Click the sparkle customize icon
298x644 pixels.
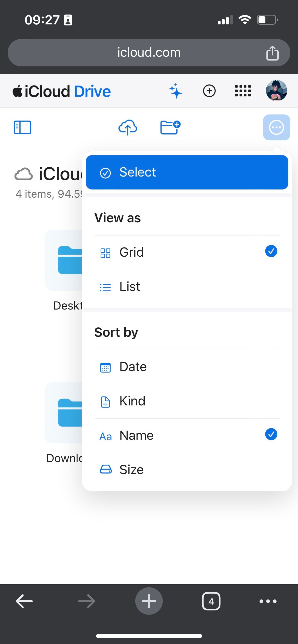176,91
